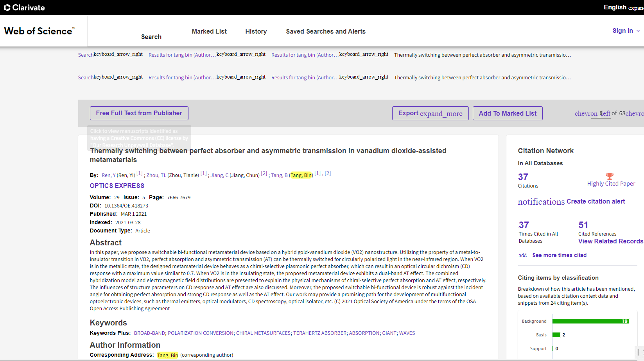644x361 pixels.
Task: Open author link Zhou, TL
Action: (x=156, y=175)
